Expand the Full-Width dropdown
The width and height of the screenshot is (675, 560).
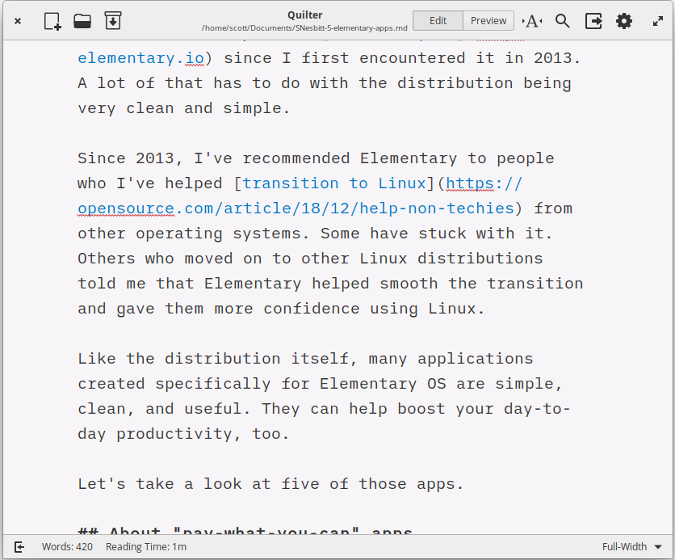click(632, 547)
